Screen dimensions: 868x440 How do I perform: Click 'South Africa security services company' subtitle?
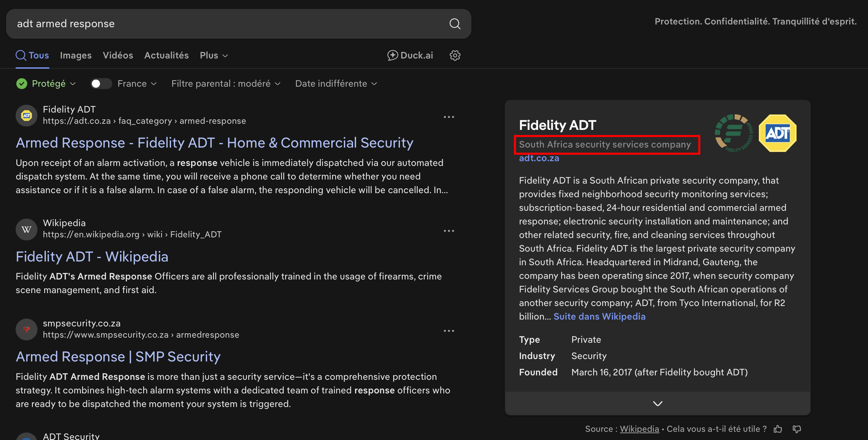(x=605, y=145)
